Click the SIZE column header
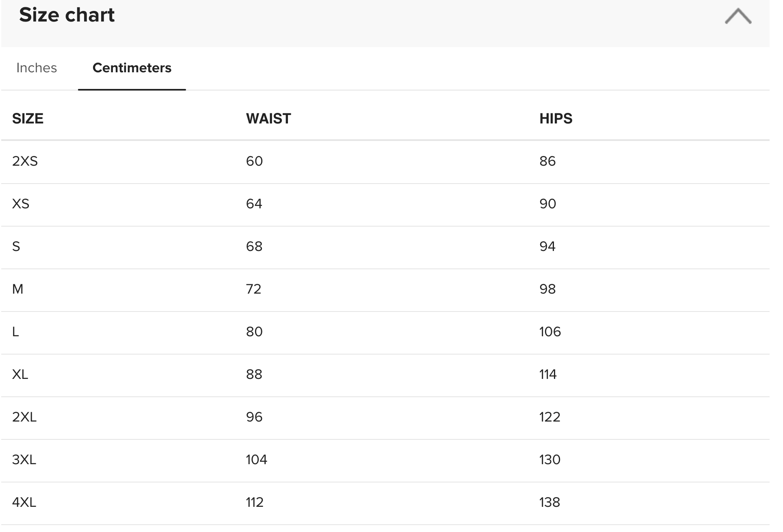The width and height of the screenshot is (783, 532). coord(28,119)
